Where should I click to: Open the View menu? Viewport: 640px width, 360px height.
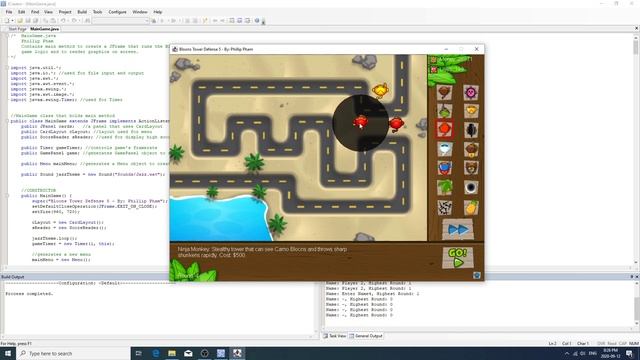[48, 12]
